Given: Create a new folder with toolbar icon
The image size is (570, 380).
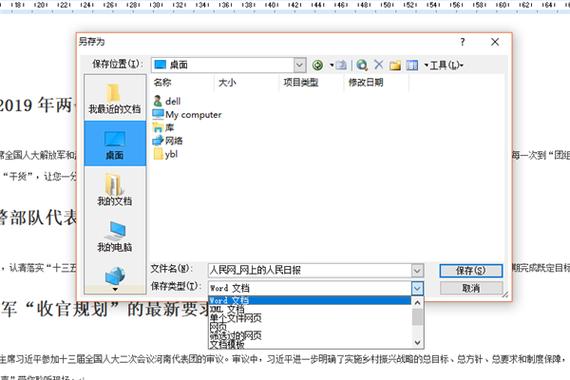Looking at the screenshot, I should click(395, 65).
